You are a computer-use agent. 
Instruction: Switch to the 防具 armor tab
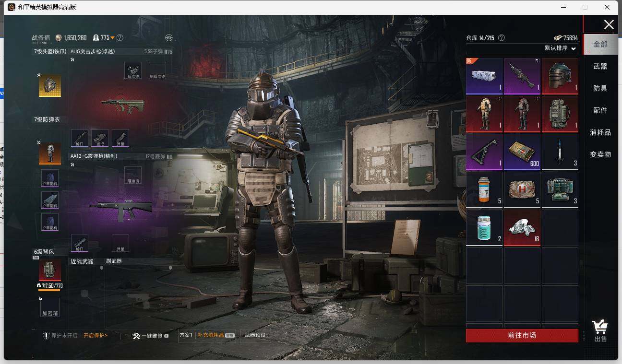click(600, 88)
